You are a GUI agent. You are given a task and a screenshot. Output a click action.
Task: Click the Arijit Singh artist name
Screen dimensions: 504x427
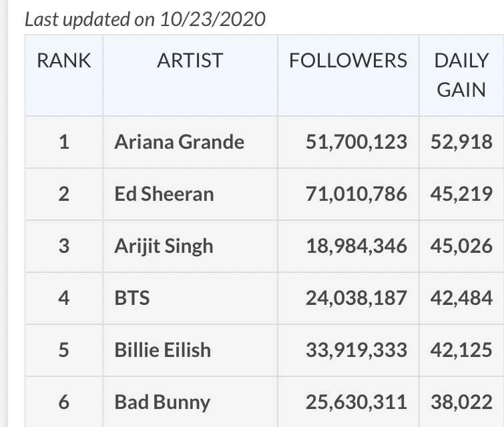(x=164, y=246)
